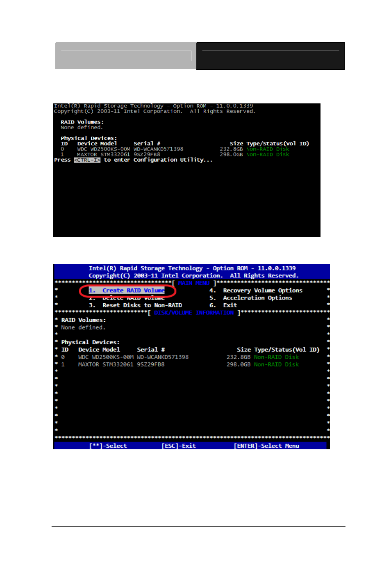Screen dimensions: 391x588
Task: Select menu option 1 Create RAID Volume
Action: 127,291
